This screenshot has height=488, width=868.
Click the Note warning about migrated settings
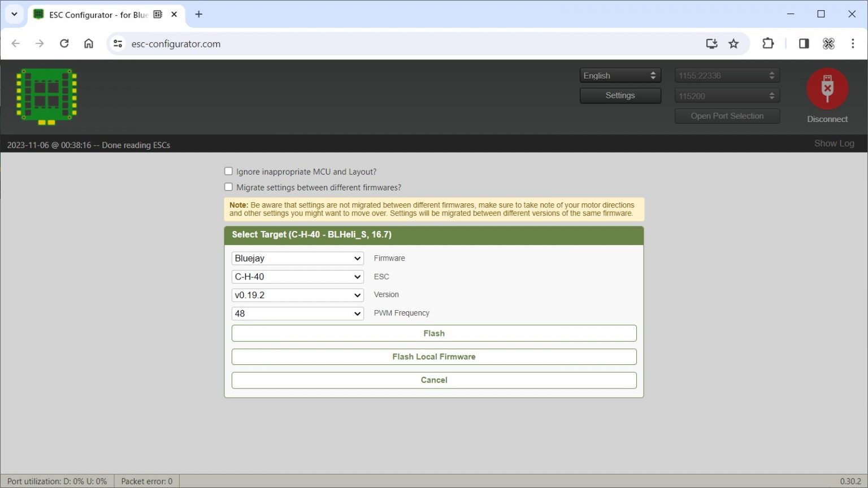pyautogui.click(x=434, y=209)
